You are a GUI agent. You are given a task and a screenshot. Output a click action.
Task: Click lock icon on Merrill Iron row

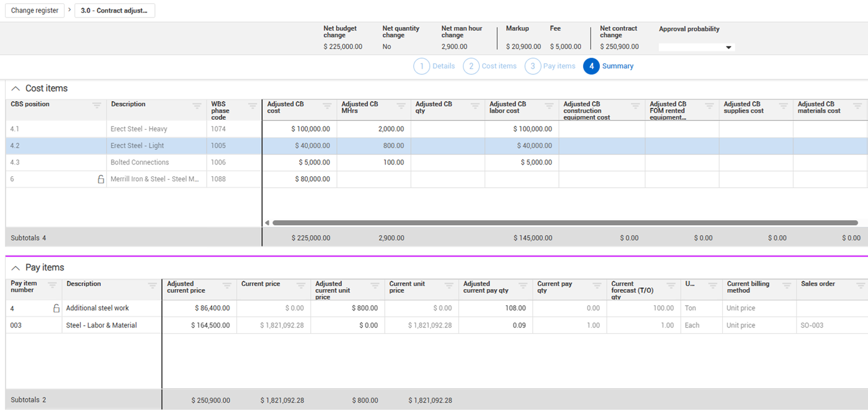(101, 179)
